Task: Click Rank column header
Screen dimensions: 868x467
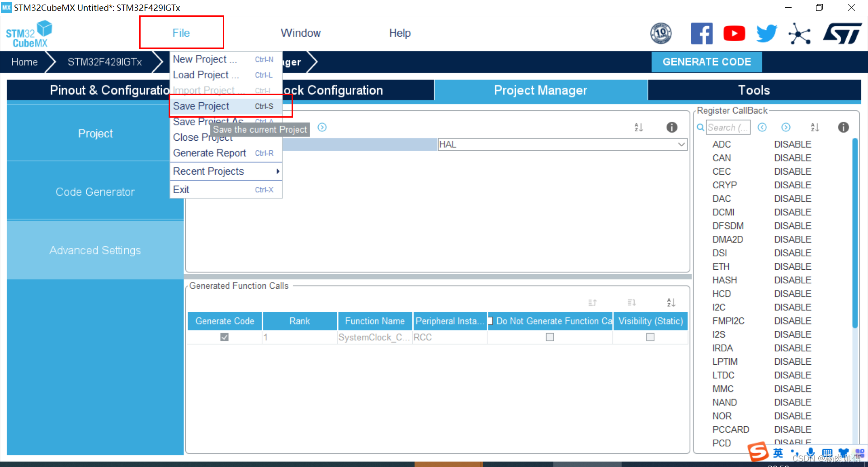Action: (x=300, y=321)
